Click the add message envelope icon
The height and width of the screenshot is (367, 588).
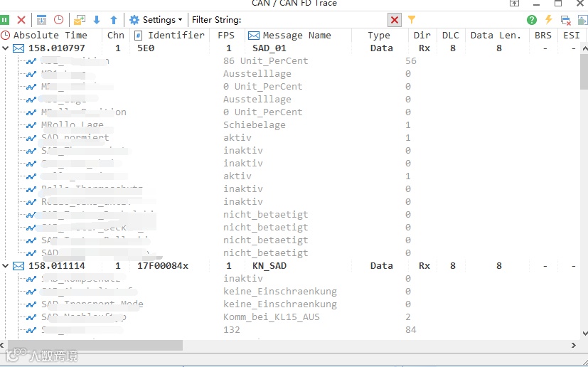[x=80, y=20]
